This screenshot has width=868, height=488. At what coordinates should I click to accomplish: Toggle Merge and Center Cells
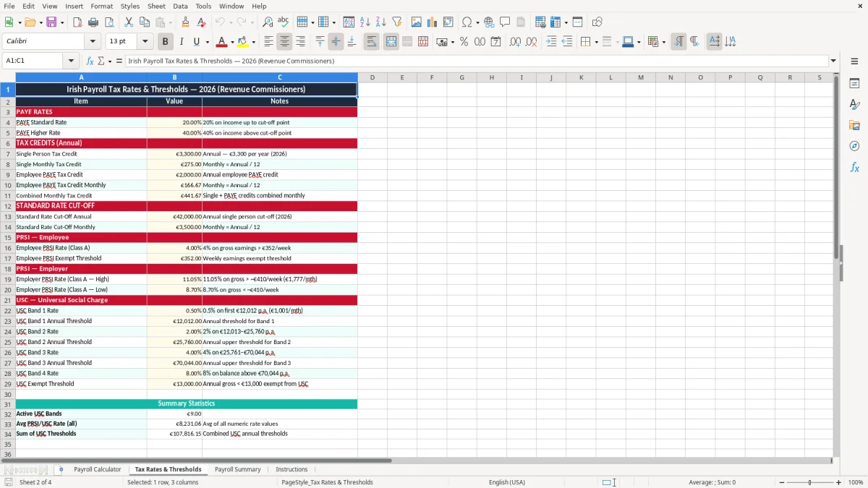point(391,42)
